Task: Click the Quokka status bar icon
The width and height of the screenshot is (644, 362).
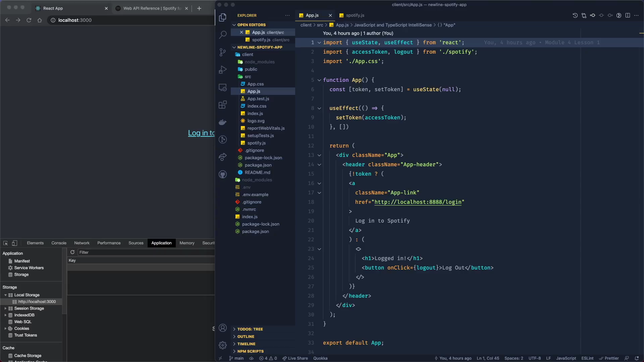Action: pyautogui.click(x=320, y=358)
